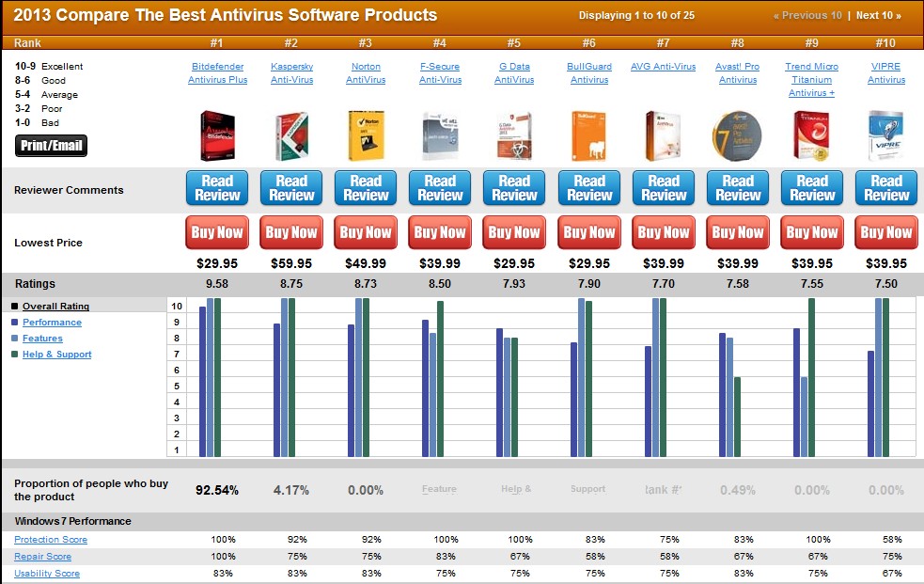The image size is (924, 584).
Task: Click the Usability Score link
Action: point(47,574)
